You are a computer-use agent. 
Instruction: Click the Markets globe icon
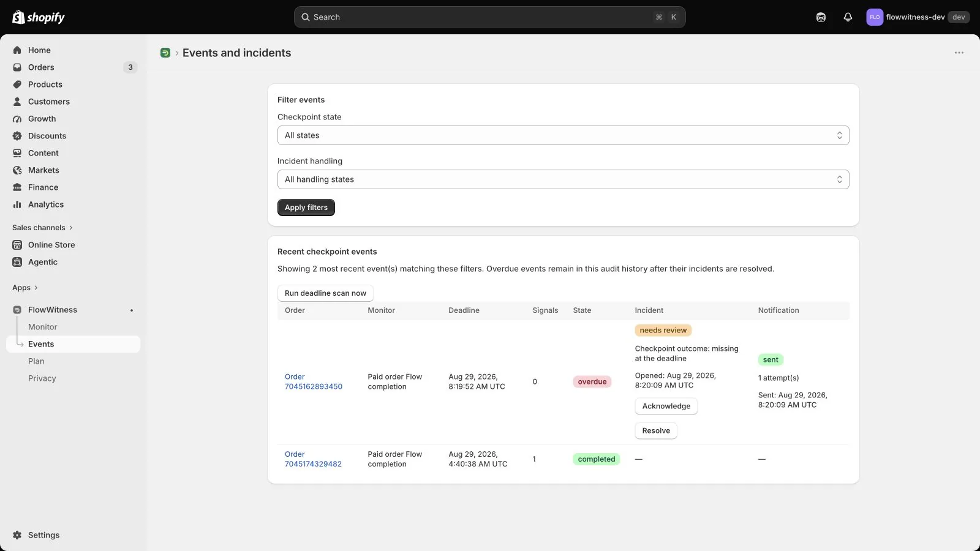click(x=17, y=170)
